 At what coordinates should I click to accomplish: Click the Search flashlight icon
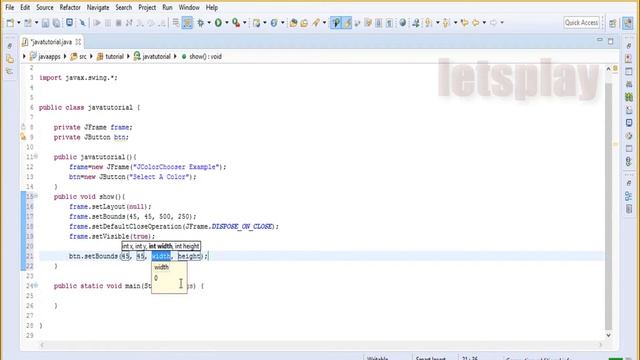coord(316,23)
